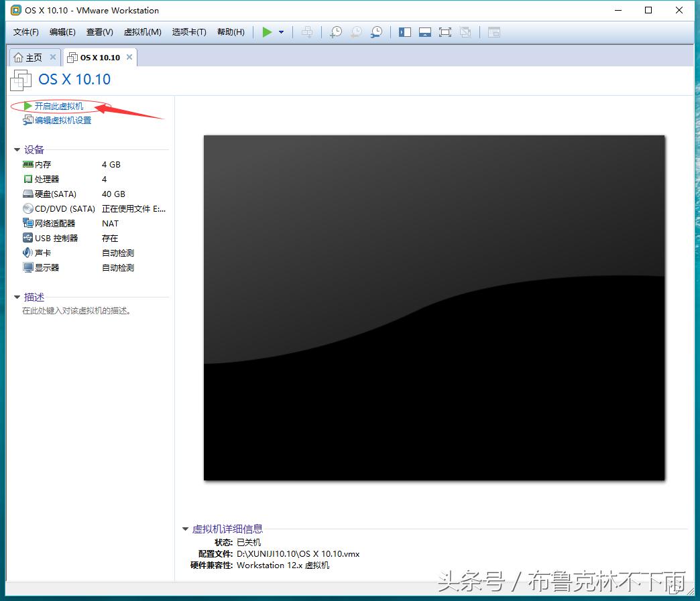Take a snapshot of the virtual machine
Image resolution: width=700 pixels, height=601 pixels.
335,31
